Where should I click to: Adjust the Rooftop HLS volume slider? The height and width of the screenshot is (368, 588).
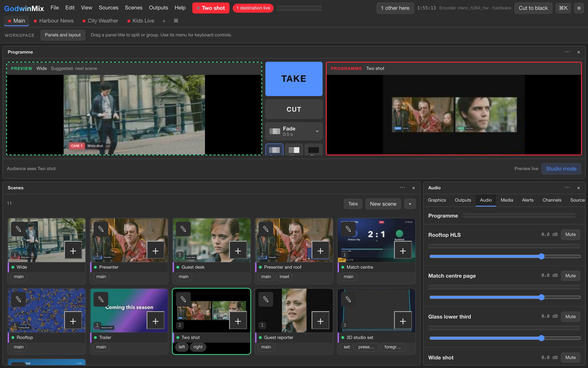coord(505,256)
